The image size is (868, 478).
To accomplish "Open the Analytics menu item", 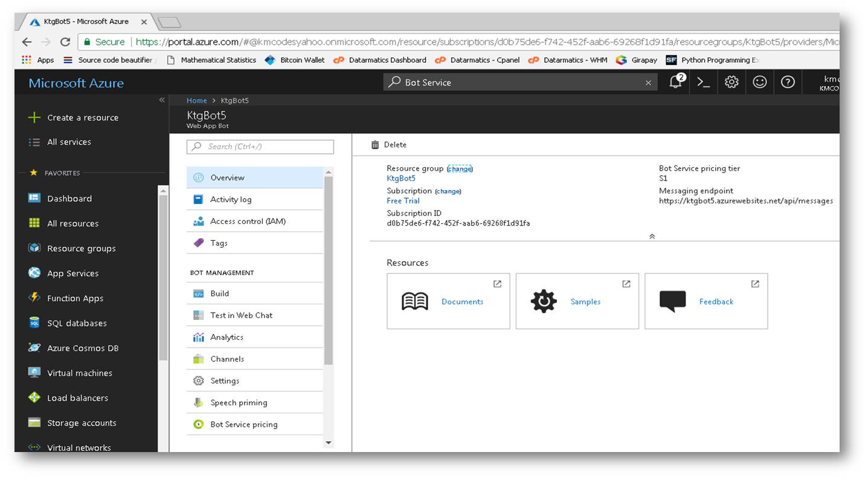I will (227, 337).
